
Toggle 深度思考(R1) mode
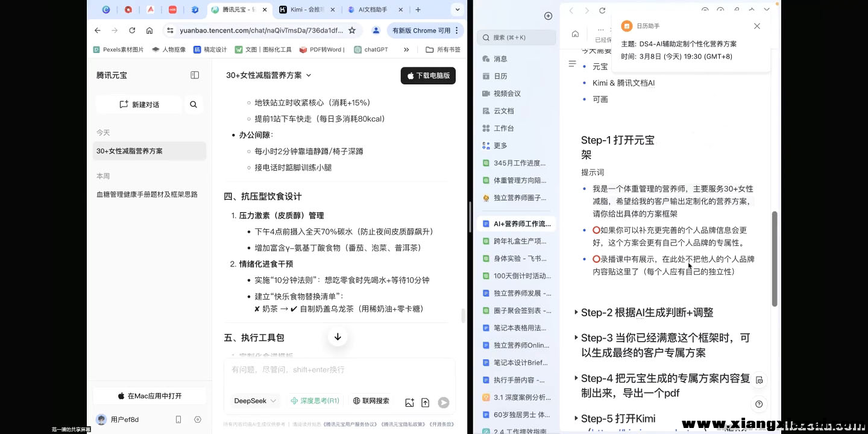tap(315, 401)
